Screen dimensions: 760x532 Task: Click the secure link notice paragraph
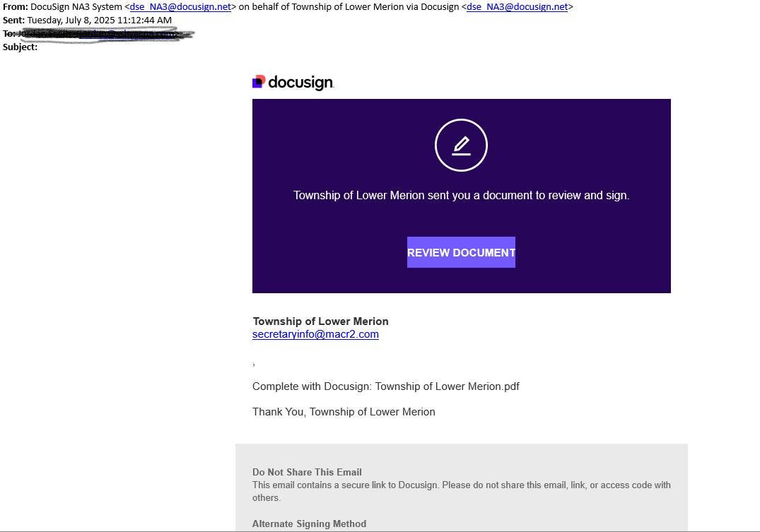coord(461,491)
